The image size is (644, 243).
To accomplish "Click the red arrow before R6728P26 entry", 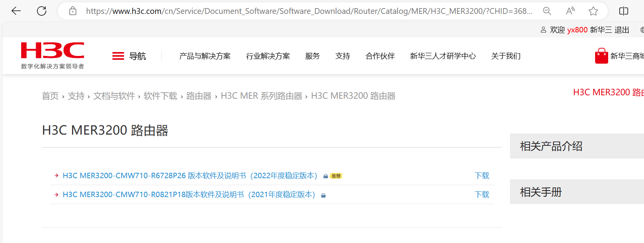I will click(x=57, y=175).
